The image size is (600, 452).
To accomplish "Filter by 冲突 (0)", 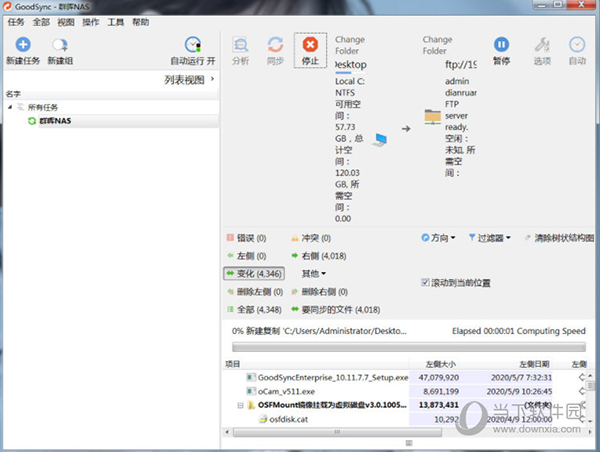I will 311,238.
